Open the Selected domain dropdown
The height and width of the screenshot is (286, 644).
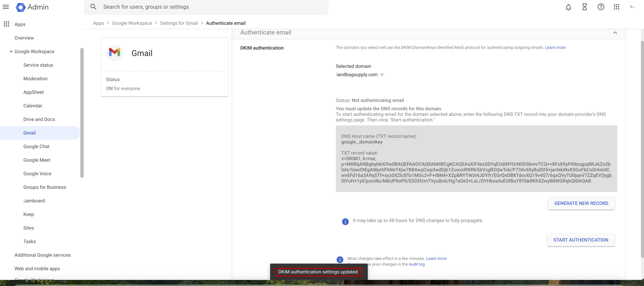pyautogui.click(x=360, y=75)
